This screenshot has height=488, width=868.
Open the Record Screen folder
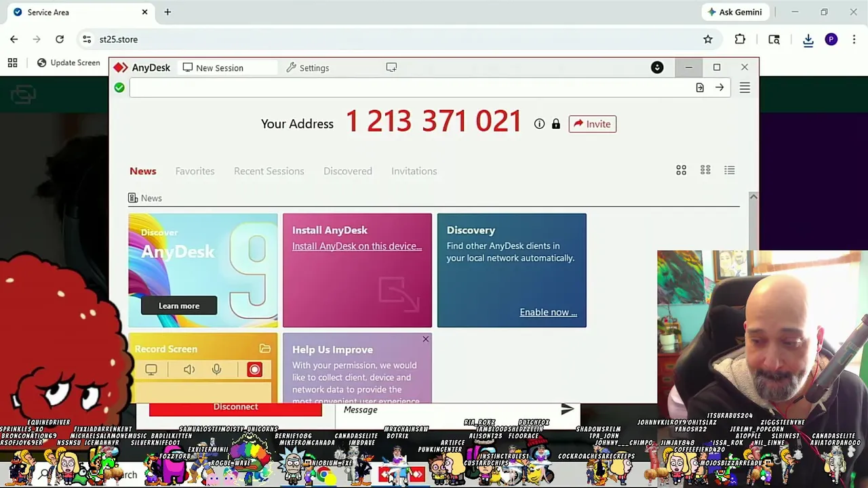pyautogui.click(x=264, y=349)
